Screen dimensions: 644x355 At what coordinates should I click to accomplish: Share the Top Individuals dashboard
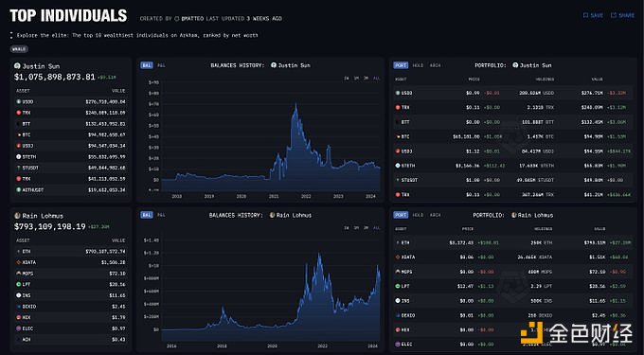click(x=622, y=15)
